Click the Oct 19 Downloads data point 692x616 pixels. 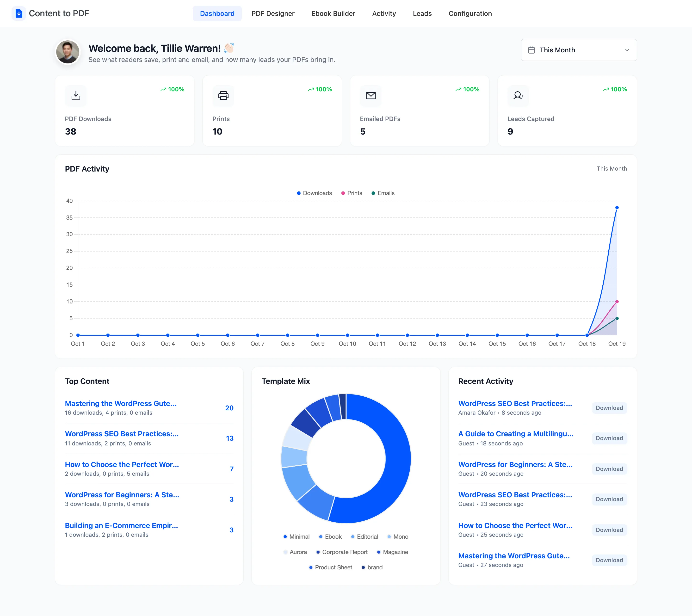(617, 208)
